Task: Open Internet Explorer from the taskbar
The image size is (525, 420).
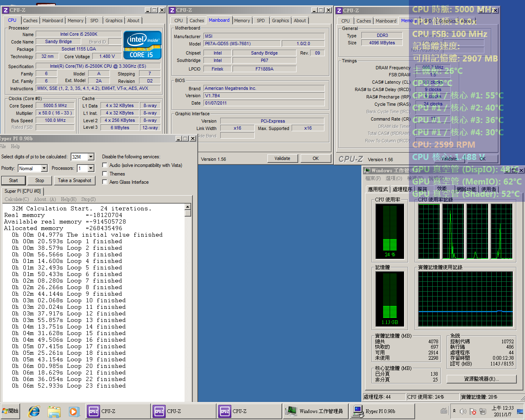Action: coord(34,411)
